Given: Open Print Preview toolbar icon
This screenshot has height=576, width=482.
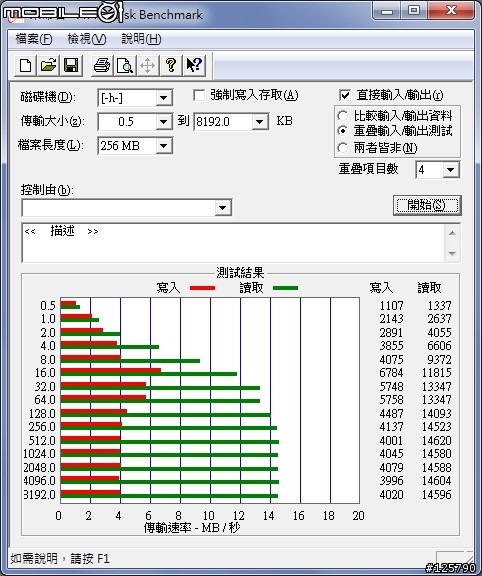Looking at the screenshot, I should 125,66.
